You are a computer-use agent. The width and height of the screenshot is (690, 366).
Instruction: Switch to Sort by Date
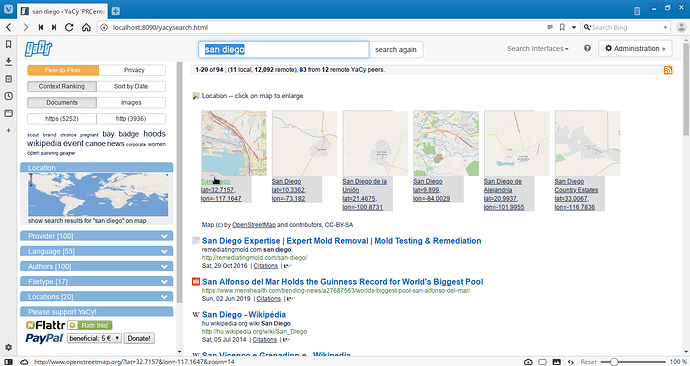click(131, 86)
